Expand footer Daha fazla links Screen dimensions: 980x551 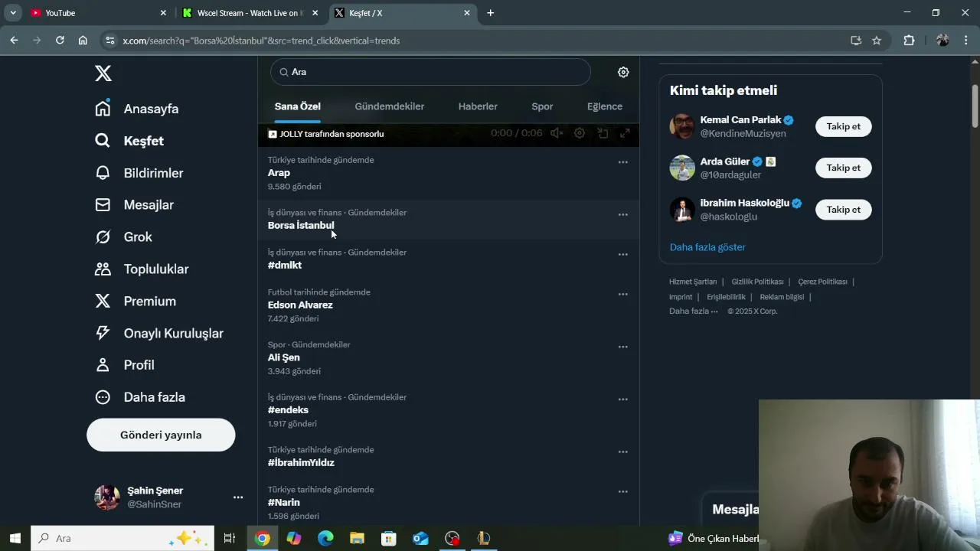pyautogui.click(x=693, y=311)
